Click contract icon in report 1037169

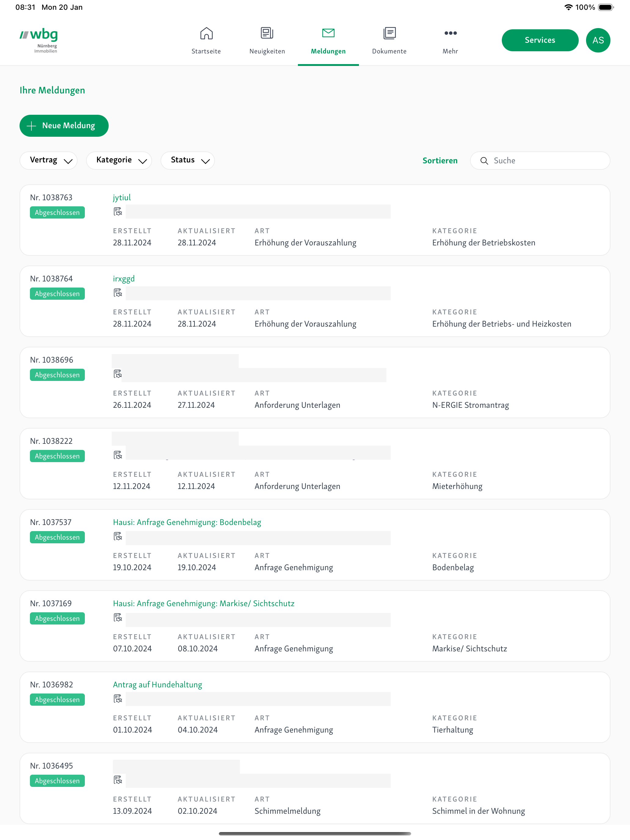click(x=118, y=618)
